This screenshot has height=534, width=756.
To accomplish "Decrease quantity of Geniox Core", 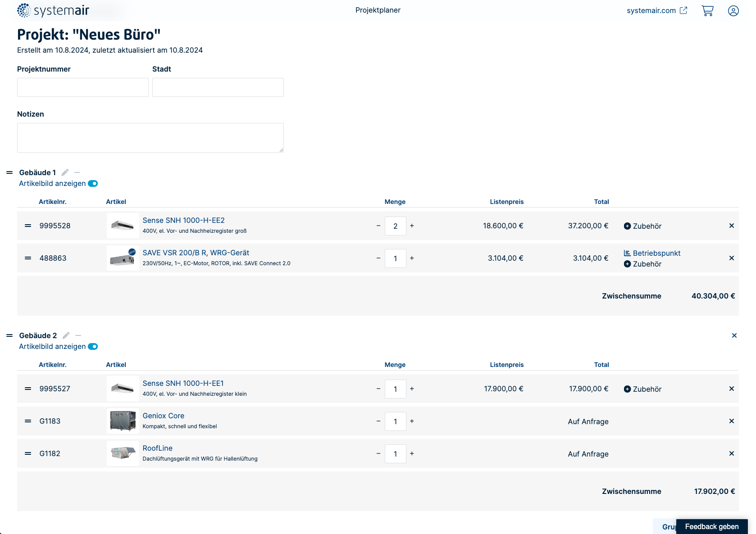I will pos(378,421).
